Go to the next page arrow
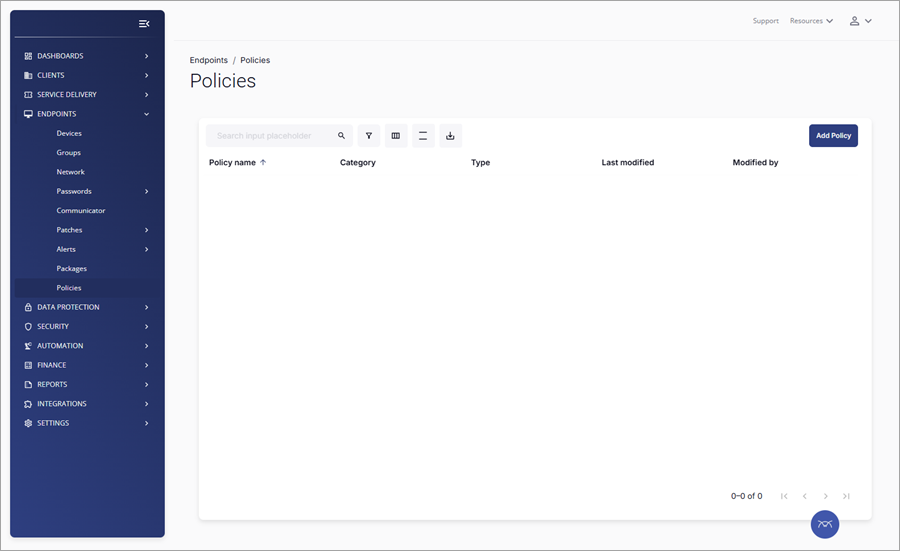Image resolution: width=900 pixels, height=551 pixels. coord(825,496)
